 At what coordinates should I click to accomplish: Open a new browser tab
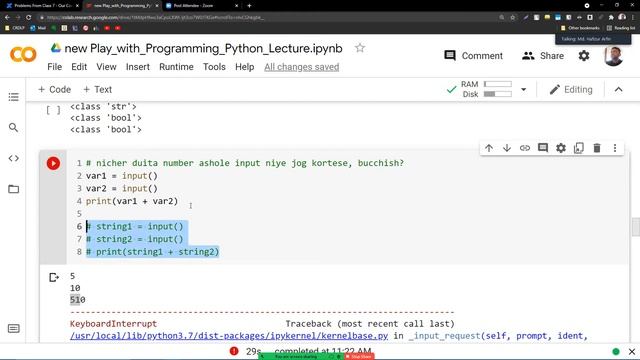(249, 6)
